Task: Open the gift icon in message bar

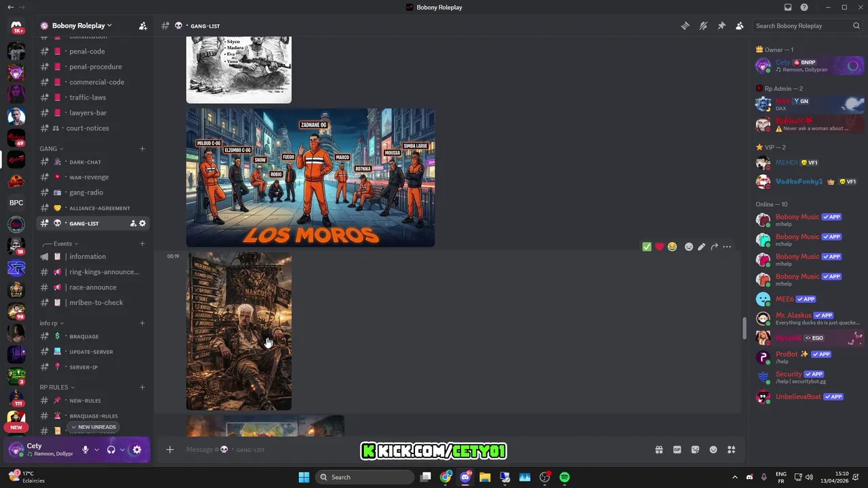Action: [x=658, y=449]
